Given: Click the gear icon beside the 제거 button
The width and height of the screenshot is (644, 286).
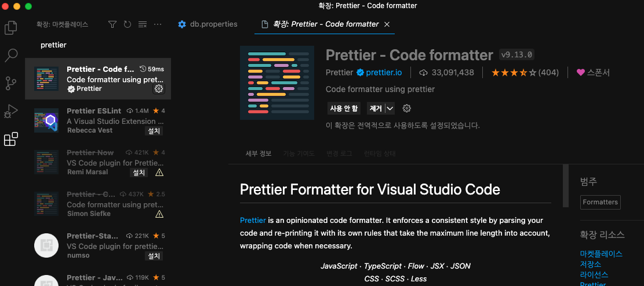Looking at the screenshot, I should pos(406,108).
